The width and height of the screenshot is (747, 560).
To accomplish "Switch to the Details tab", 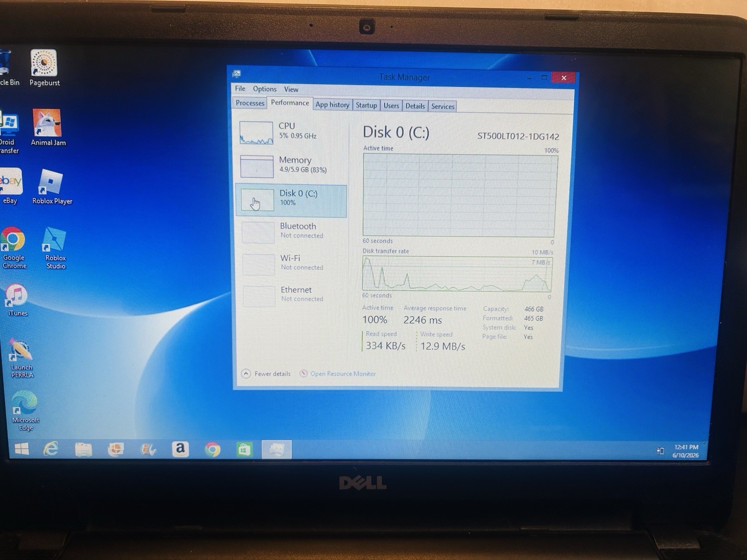I will pos(415,106).
